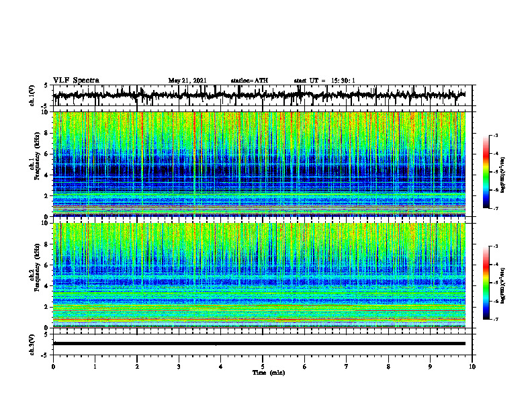Click the '-3' value on ch.2 color bar

coord(495,246)
